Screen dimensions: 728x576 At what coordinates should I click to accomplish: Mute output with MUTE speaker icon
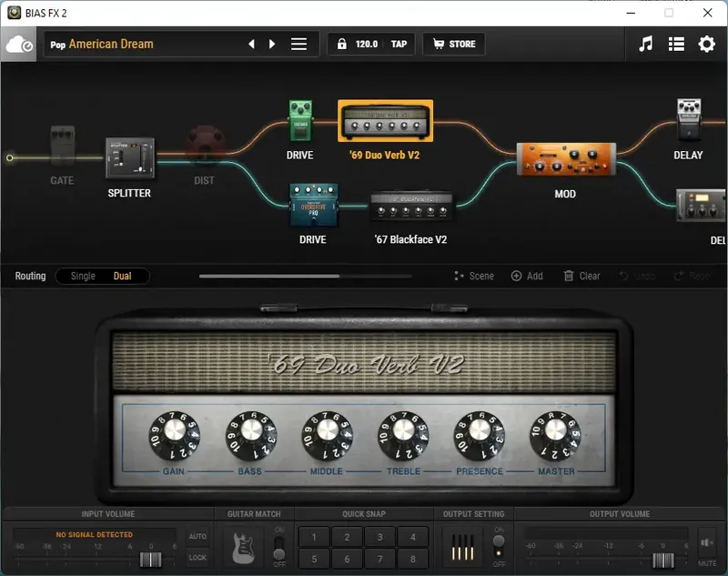click(x=707, y=543)
